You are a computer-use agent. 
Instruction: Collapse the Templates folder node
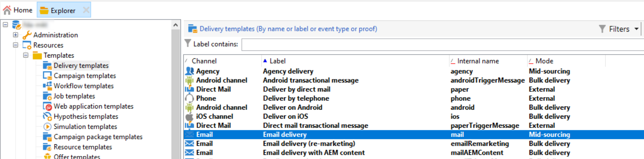pyautogui.click(x=26, y=55)
